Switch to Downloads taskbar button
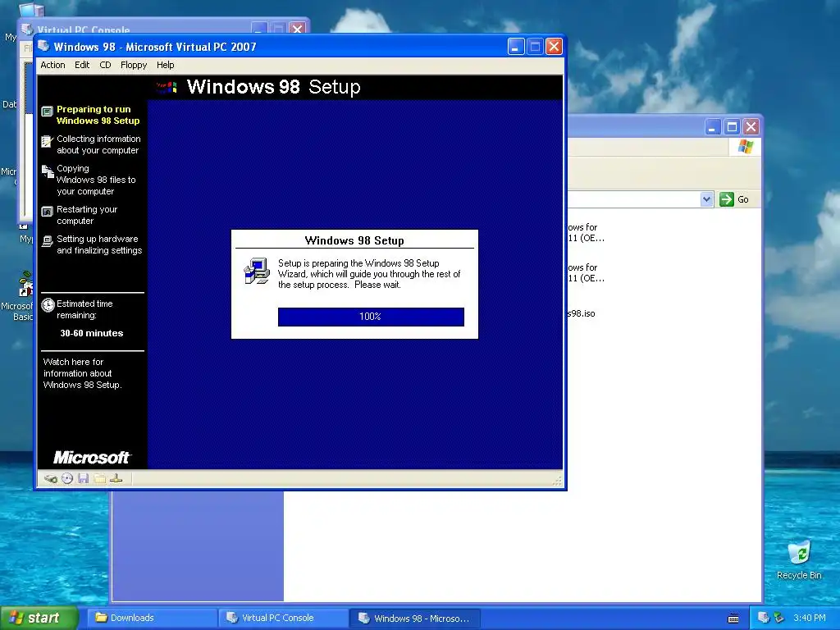 152,618
